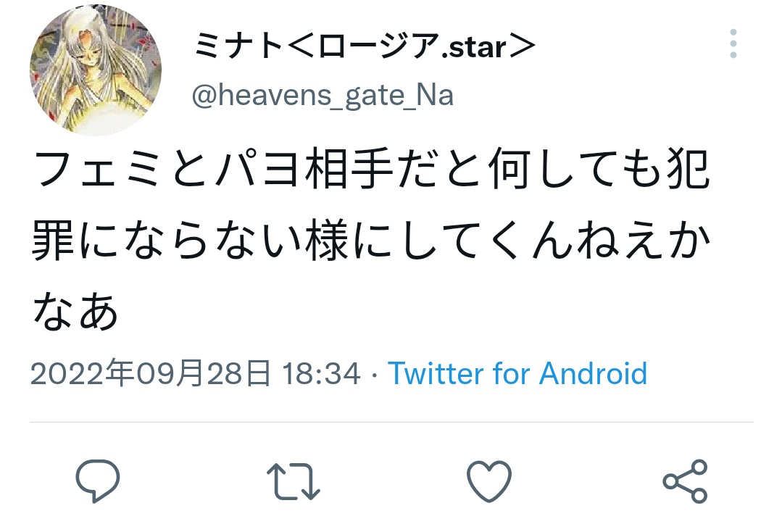Click tweet line starting with フェミとパヨ
The height and width of the screenshot is (532, 782).
pyautogui.click(x=370, y=169)
